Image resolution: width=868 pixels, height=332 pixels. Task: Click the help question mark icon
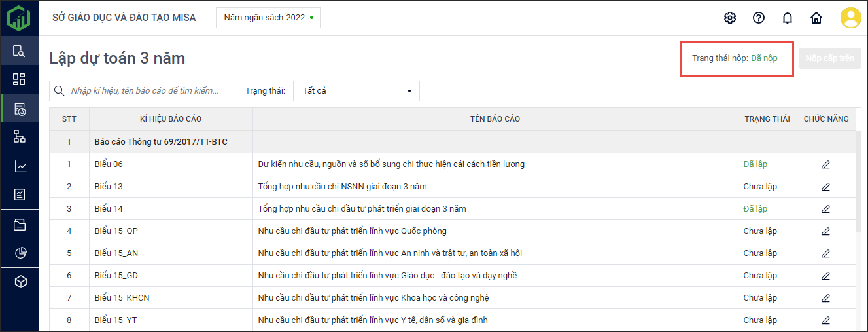click(x=759, y=18)
